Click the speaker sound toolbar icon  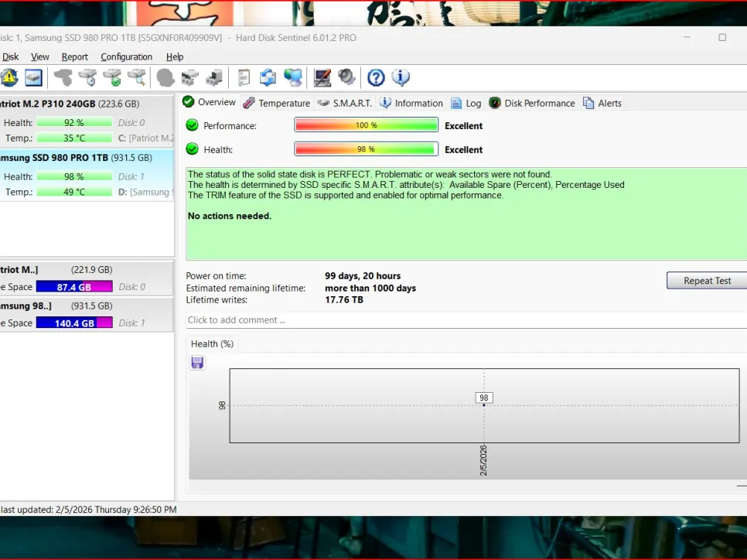point(346,77)
